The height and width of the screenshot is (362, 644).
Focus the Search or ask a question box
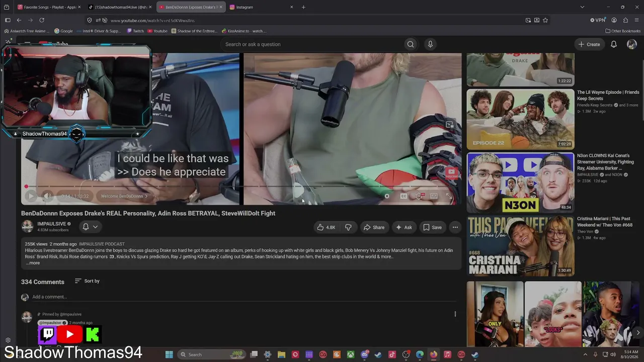312,44
